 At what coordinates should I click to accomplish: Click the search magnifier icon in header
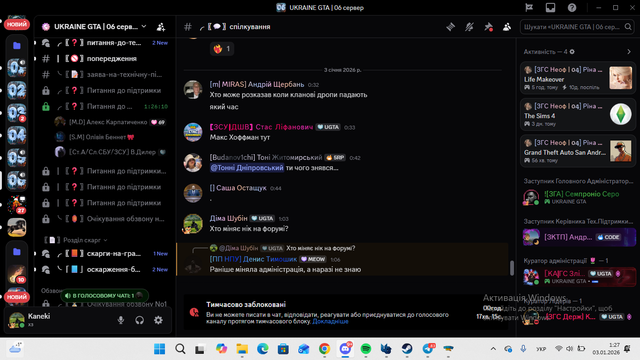pyautogui.click(x=628, y=27)
